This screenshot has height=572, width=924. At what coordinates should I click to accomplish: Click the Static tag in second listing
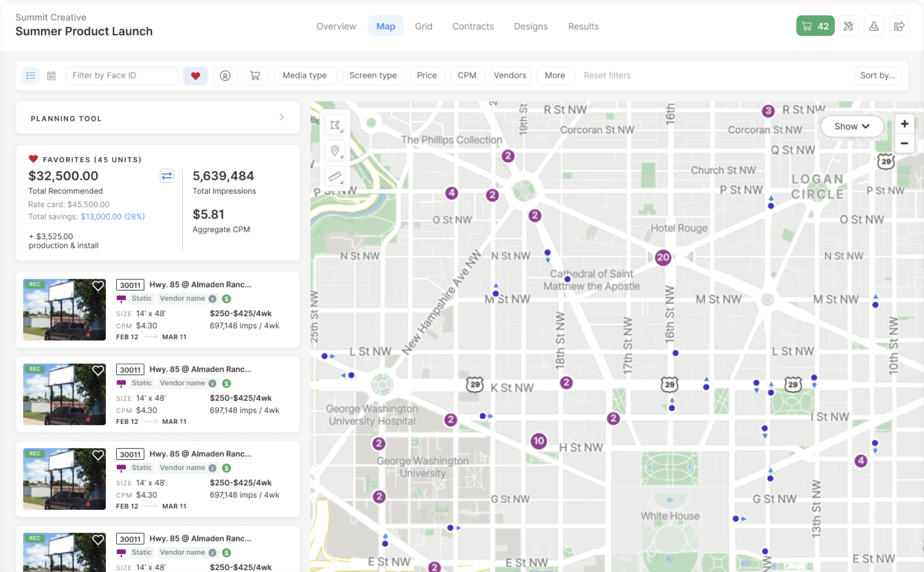click(x=142, y=383)
